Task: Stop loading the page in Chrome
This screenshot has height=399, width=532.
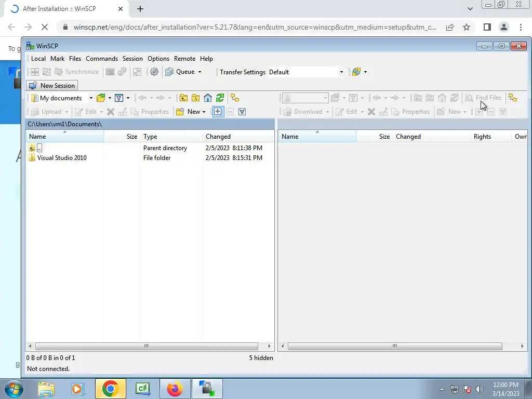Action: click(x=45, y=27)
